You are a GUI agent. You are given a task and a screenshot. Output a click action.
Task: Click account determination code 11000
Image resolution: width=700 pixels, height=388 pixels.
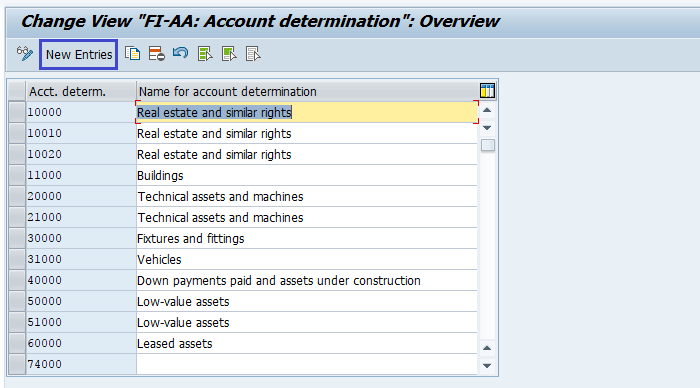pos(81,175)
